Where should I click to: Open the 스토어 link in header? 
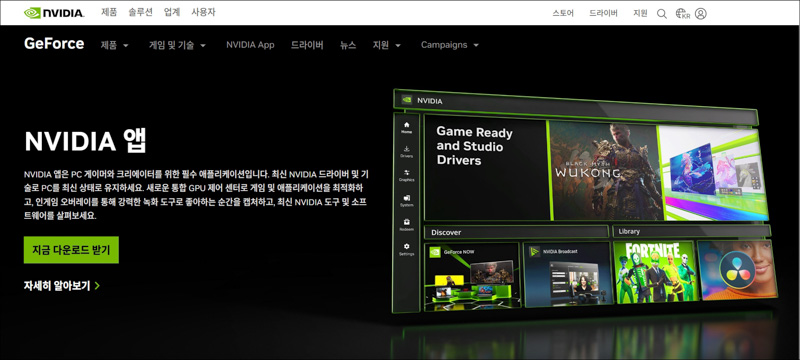(x=563, y=13)
